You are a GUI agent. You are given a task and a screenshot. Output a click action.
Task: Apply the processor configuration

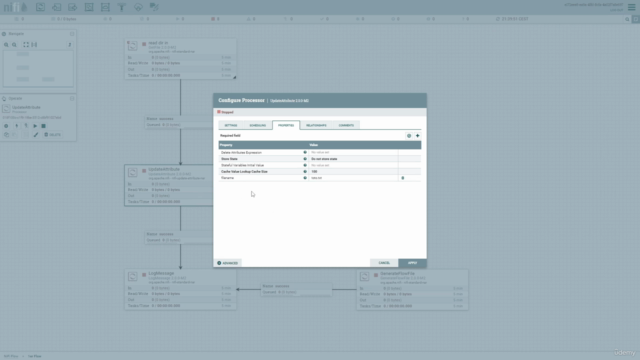point(412,263)
